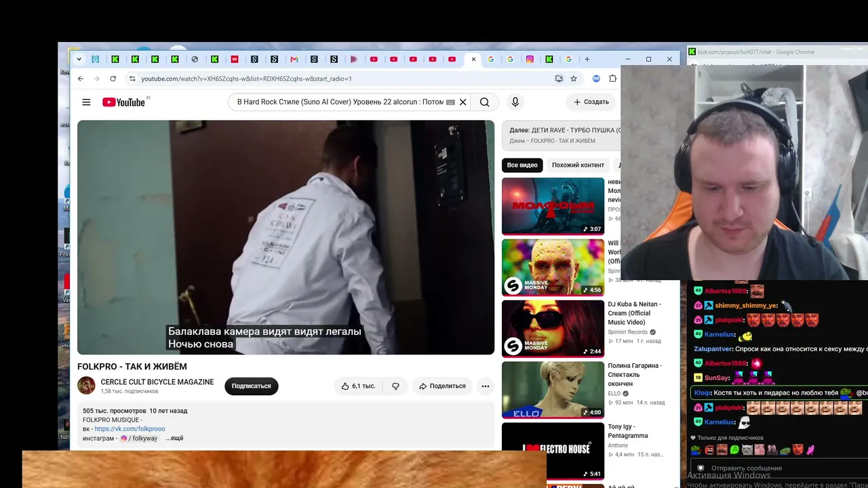This screenshot has height=488, width=868.
Task: Pick the pink emote in chat emote row
Action: [810, 450]
